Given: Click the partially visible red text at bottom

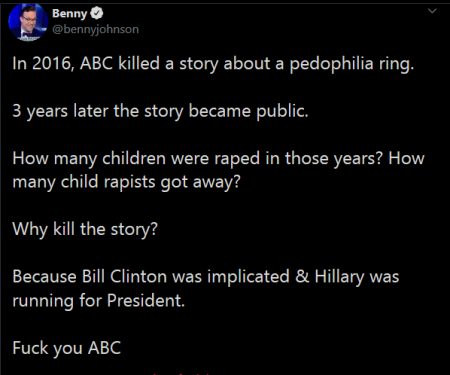Looking at the screenshot, I should (x=182, y=373).
